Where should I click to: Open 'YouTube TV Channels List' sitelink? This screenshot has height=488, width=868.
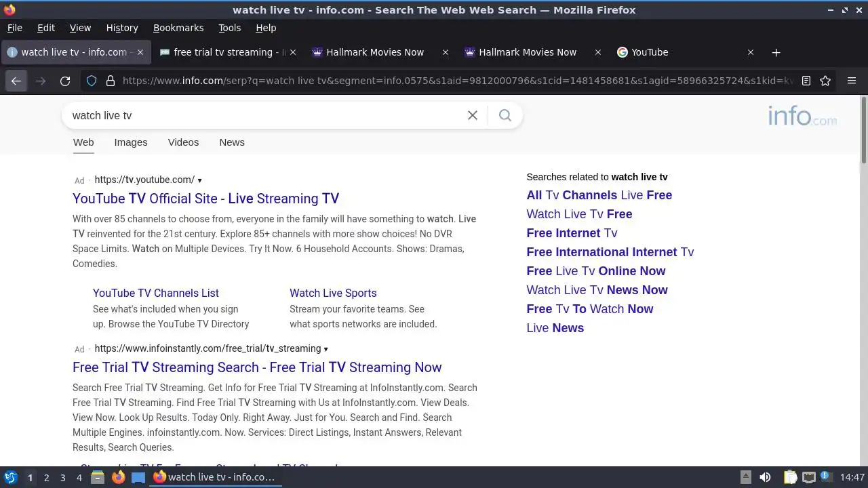pos(156,293)
